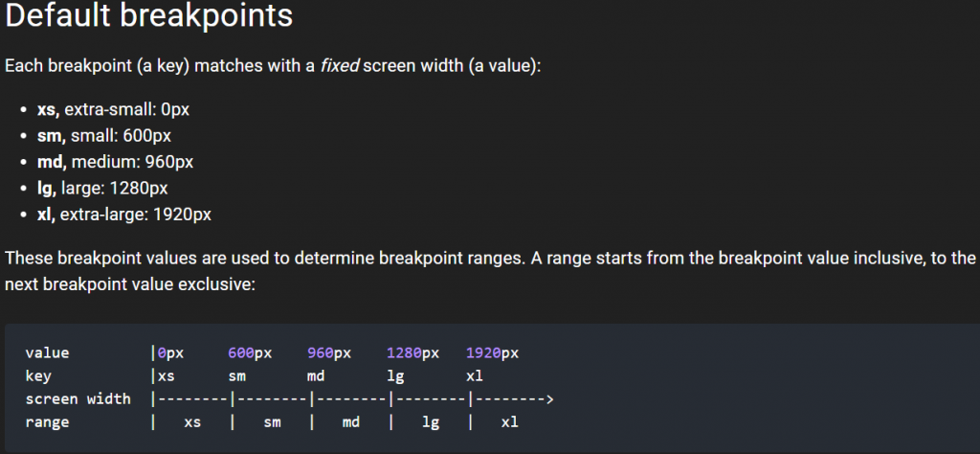This screenshot has height=454, width=980.
Task: Click the sm key in code block
Action: coord(237,376)
